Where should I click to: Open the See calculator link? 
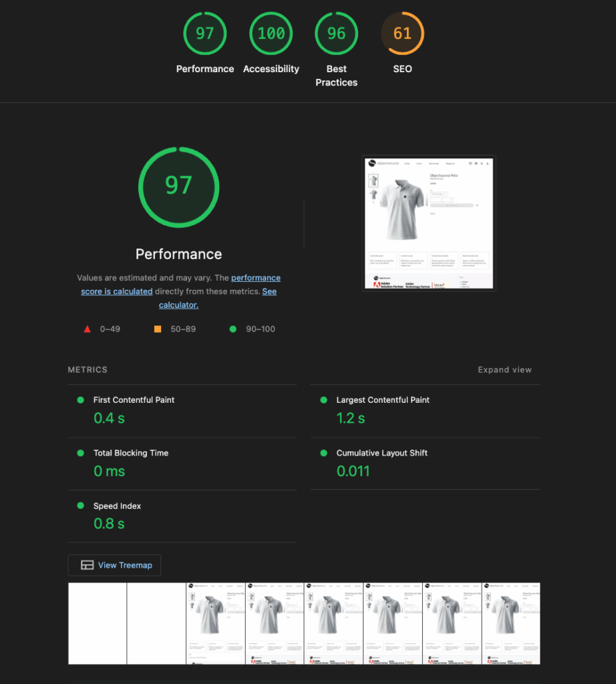pyautogui.click(x=218, y=298)
